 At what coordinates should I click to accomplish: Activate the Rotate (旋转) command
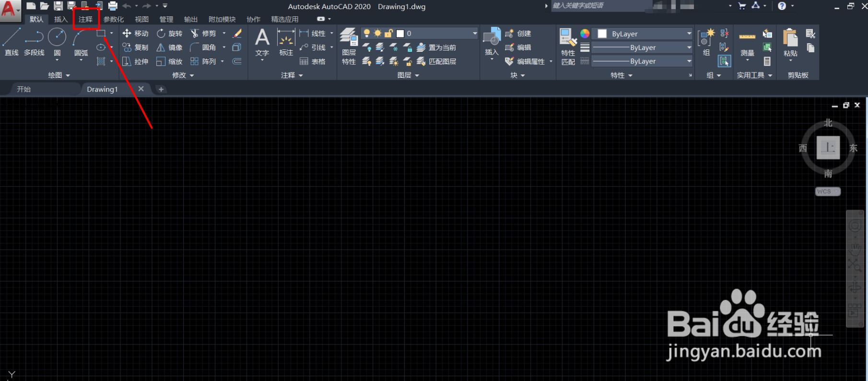(x=170, y=33)
